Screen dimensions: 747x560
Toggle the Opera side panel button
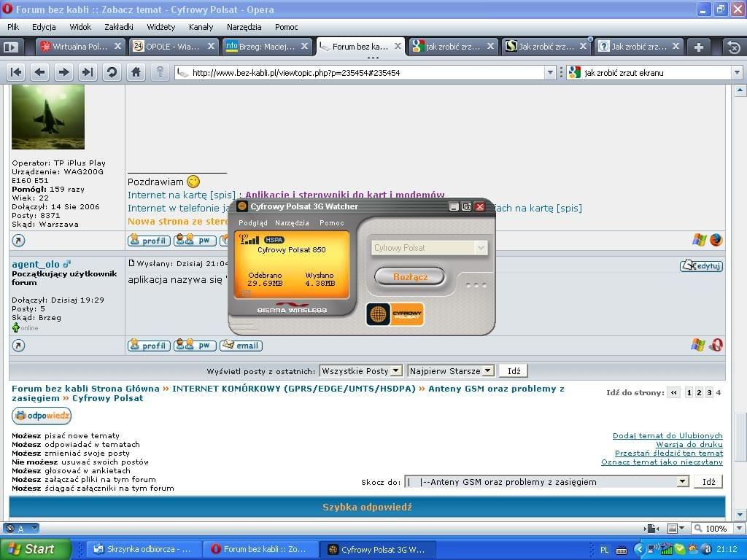point(11,47)
